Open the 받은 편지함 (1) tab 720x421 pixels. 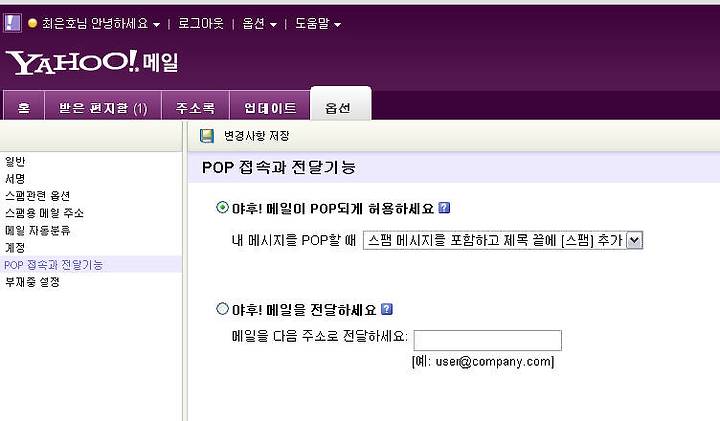click(x=103, y=106)
